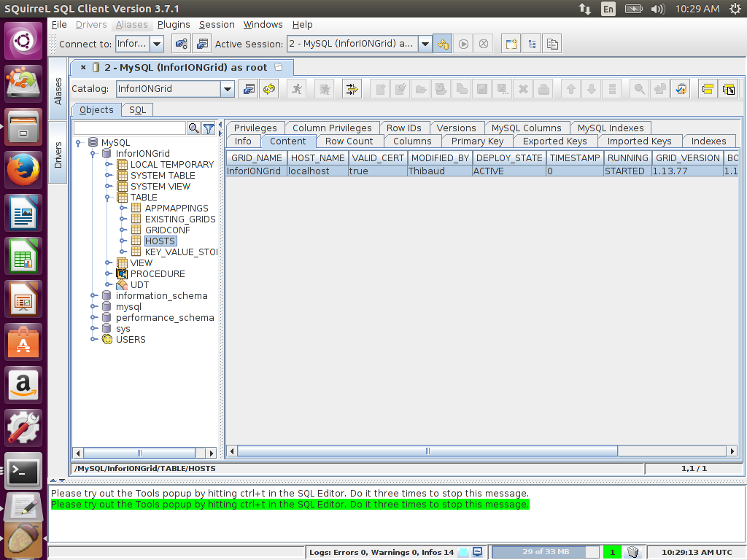747x560 pixels.
Task: Click the blue funnel filter icon
Action: click(209, 128)
